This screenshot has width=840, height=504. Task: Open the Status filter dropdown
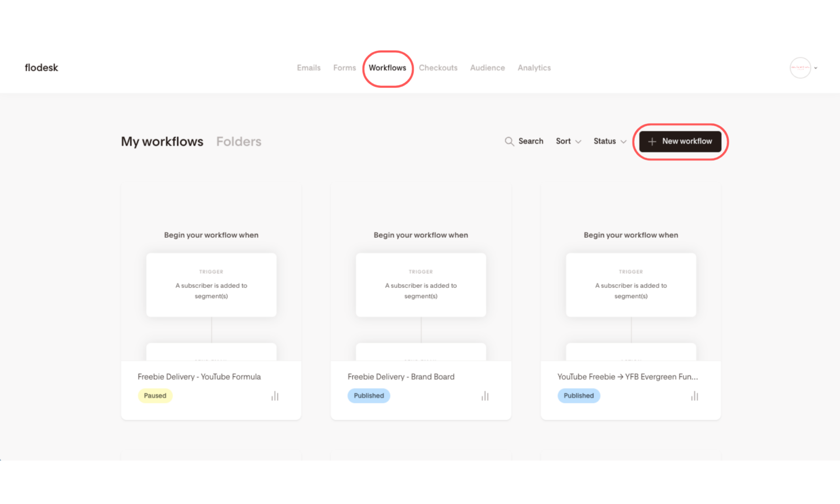point(608,141)
